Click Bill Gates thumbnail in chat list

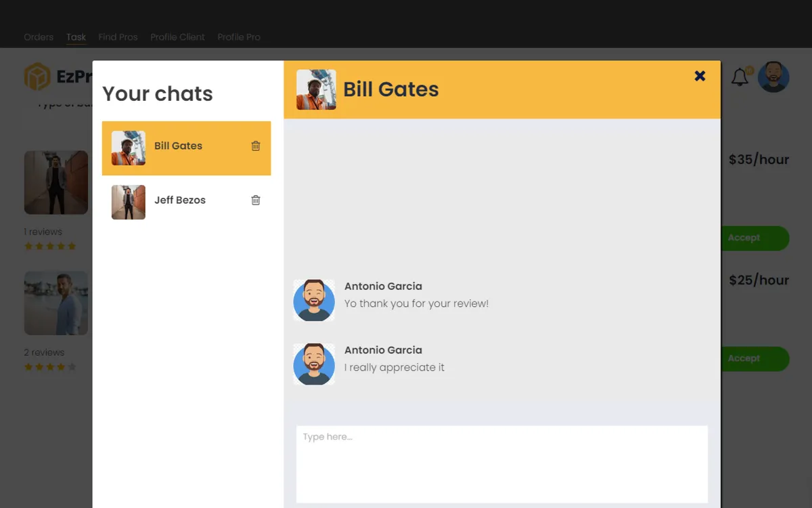click(129, 148)
